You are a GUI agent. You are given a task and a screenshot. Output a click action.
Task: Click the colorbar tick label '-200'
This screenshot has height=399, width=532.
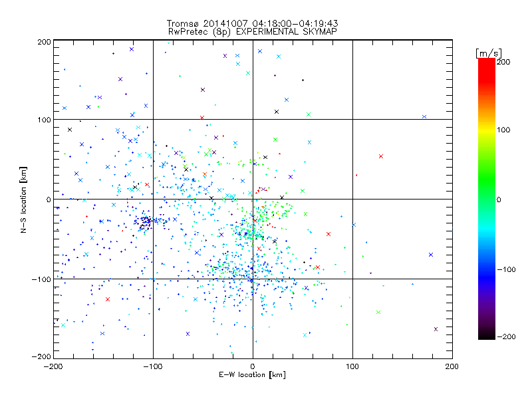[x=506, y=336]
